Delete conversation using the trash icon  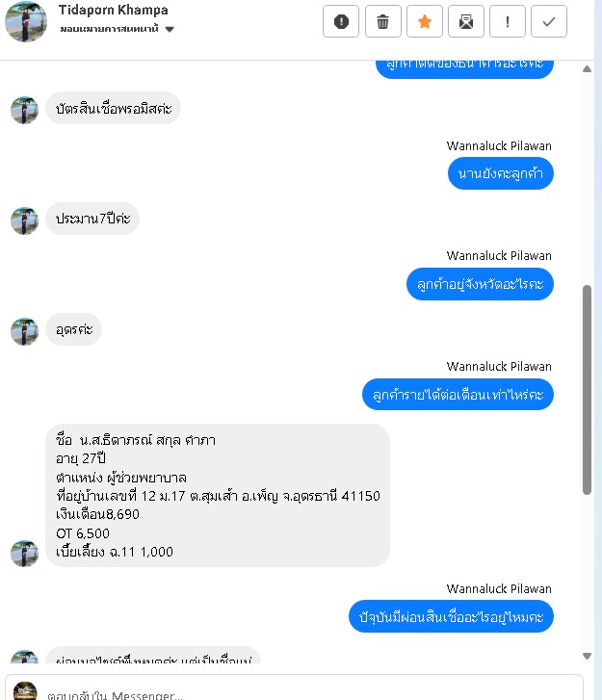pos(382,21)
